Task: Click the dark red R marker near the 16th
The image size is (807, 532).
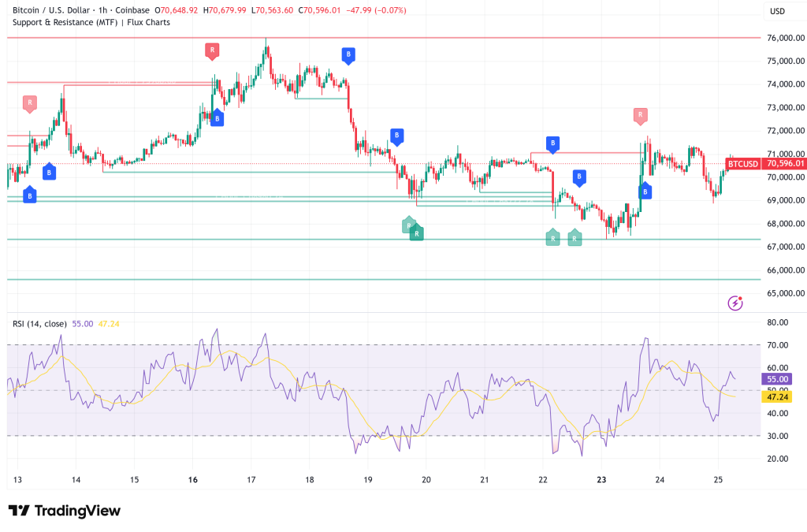Action: [211, 51]
